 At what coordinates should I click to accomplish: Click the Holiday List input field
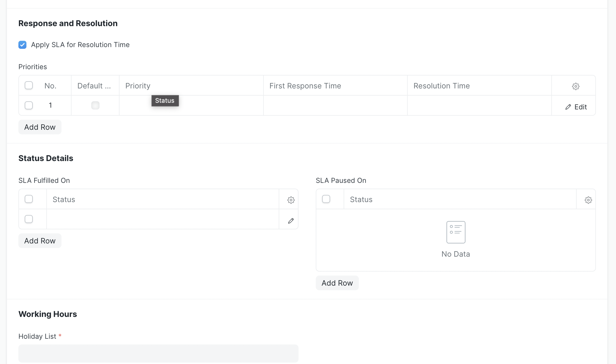tap(158, 353)
